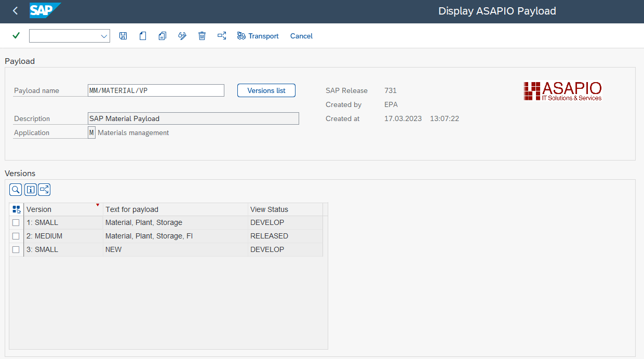Click the Payload name input field
This screenshot has height=359, width=644.
point(156,90)
